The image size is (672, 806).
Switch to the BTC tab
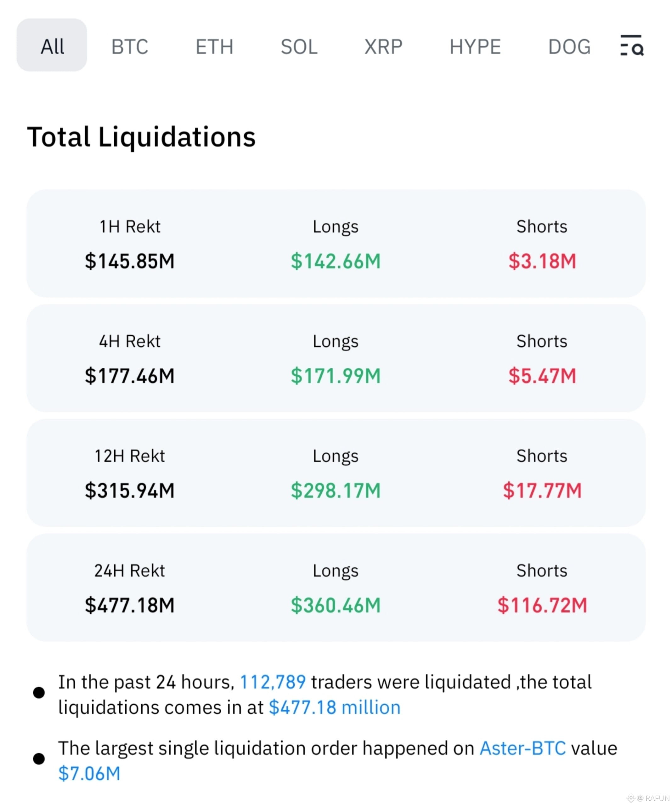(130, 47)
